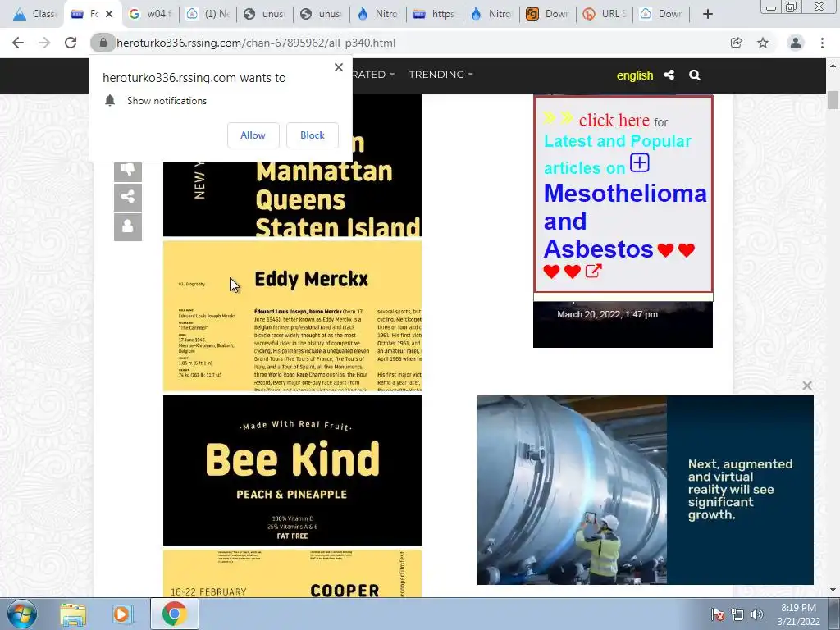Image resolution: width=840 pixels, height=630 pixels.
Task: Open File Explorer from taskbar
Action: click(73, 614)
